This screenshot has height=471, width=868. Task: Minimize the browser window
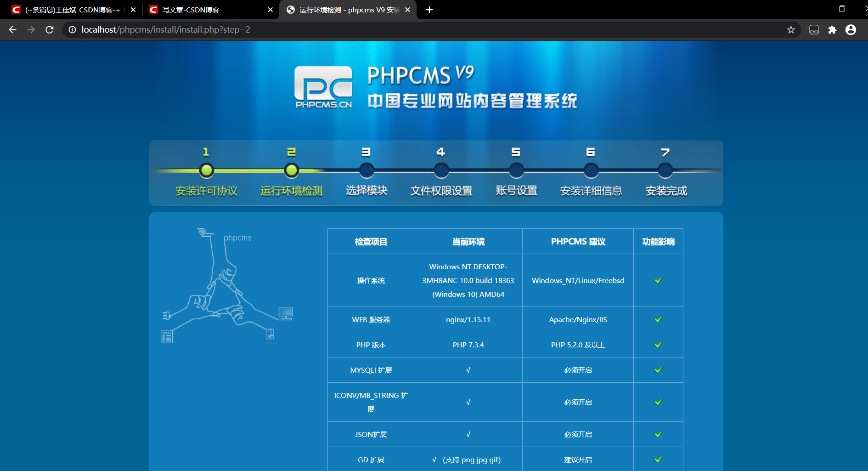pos(816,9)
